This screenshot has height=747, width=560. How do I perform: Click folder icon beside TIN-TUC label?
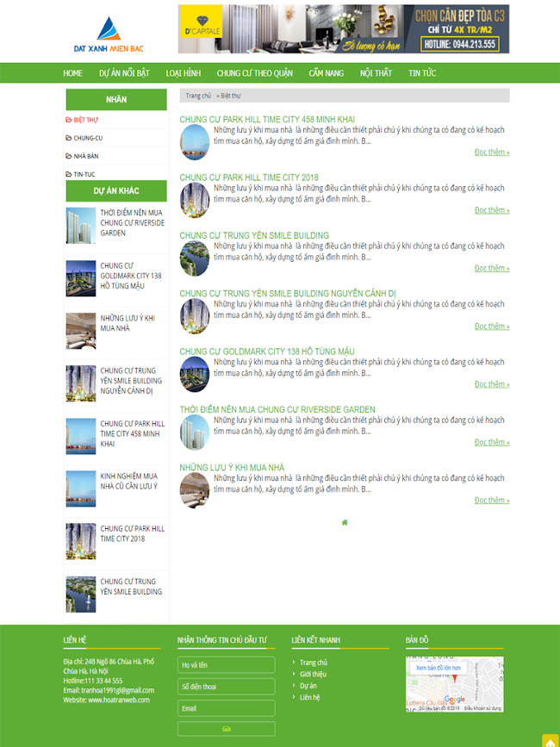pyautogui.click(x=69, y=174)
